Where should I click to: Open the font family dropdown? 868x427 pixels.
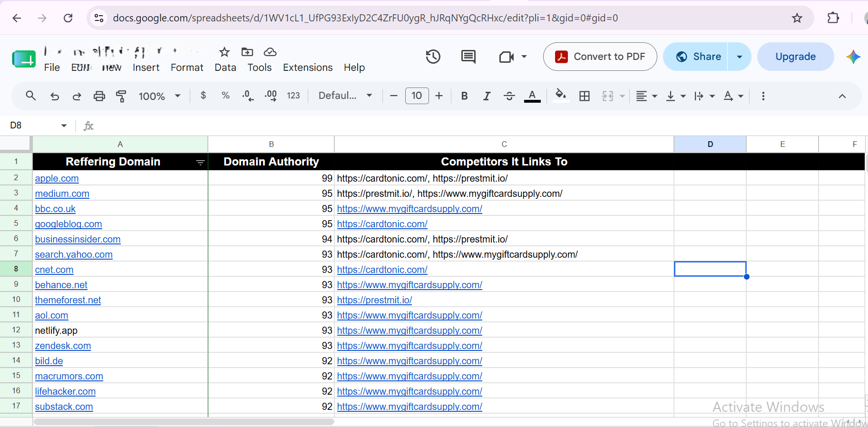[345, 96]
